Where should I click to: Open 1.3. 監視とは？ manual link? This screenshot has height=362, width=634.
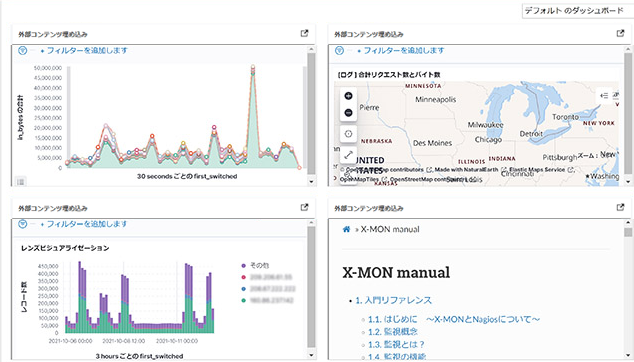pyautogui.click(x=396, y=344)
